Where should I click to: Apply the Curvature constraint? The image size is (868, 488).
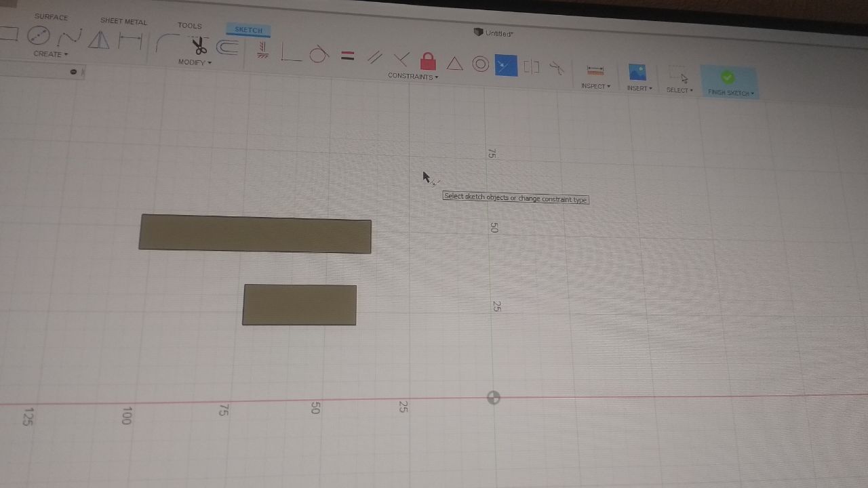point(557,68)
